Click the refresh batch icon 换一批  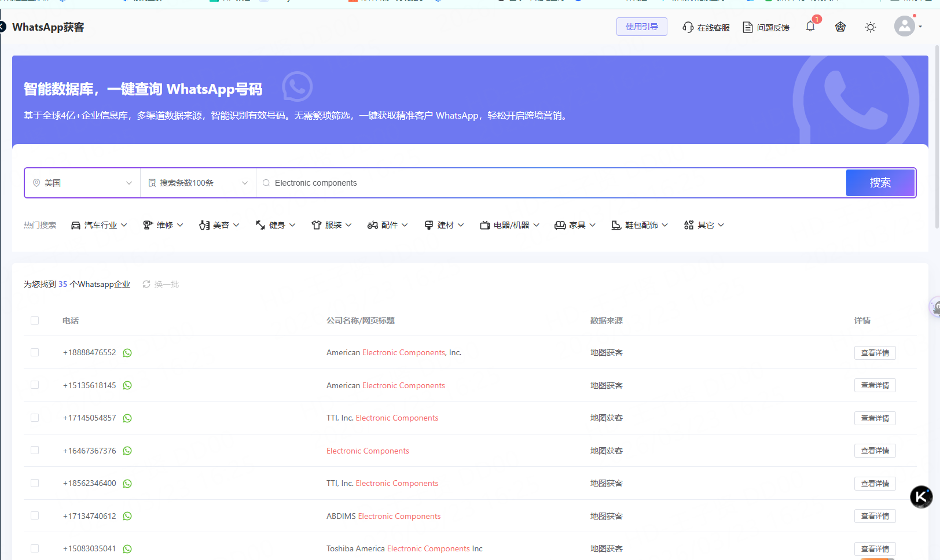coord(146,284)
